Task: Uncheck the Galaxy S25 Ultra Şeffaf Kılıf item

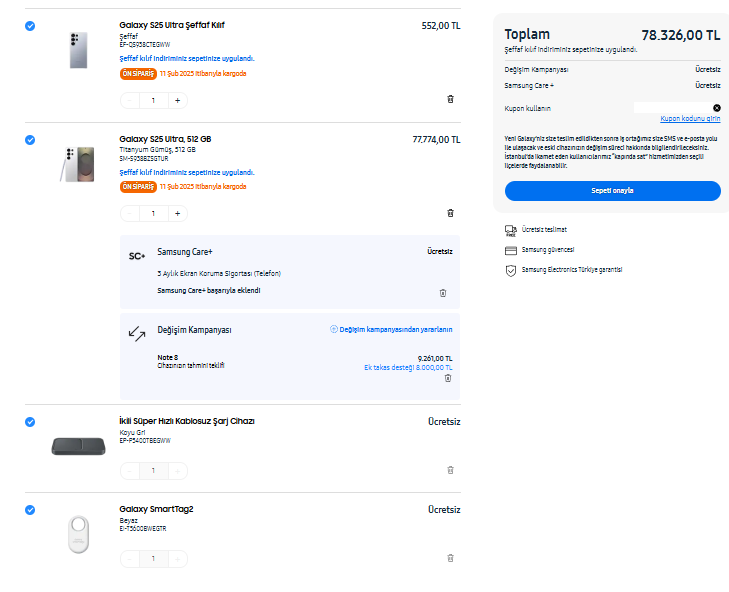Action: click(x=30, y=26)
